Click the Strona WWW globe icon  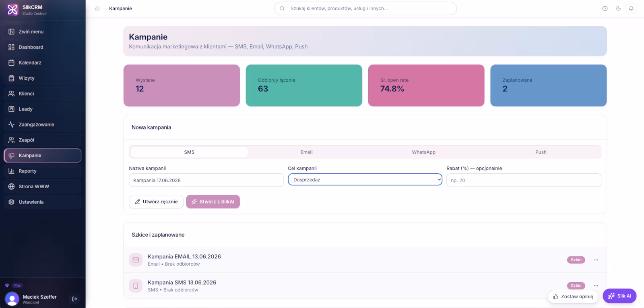pos(11,187)
